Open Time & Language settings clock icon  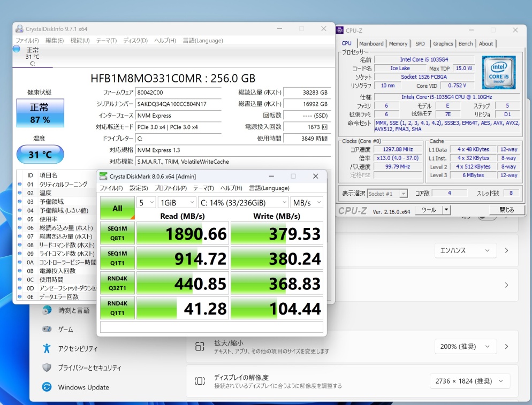[47, 310]
